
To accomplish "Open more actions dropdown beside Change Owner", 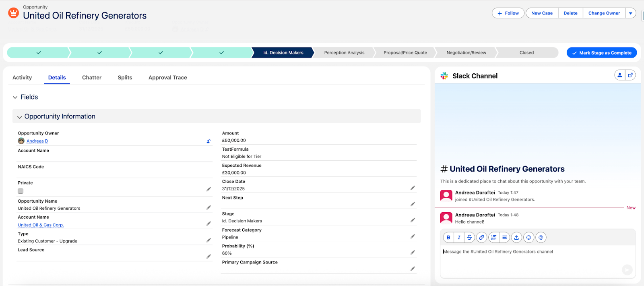I will (631, 13).
